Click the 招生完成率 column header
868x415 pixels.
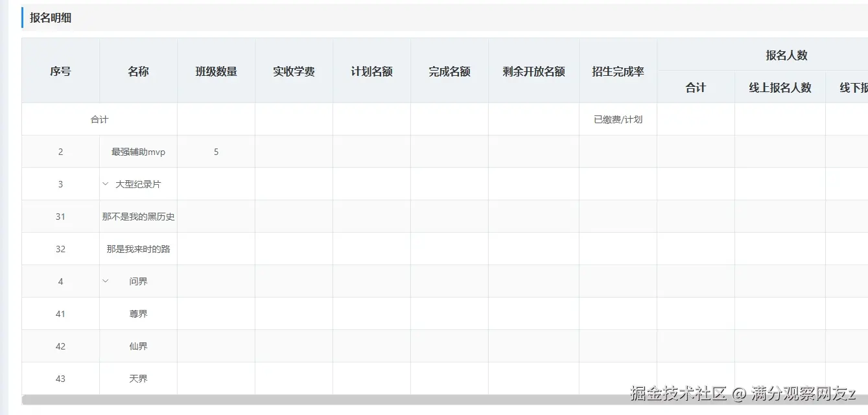[617, 71]
